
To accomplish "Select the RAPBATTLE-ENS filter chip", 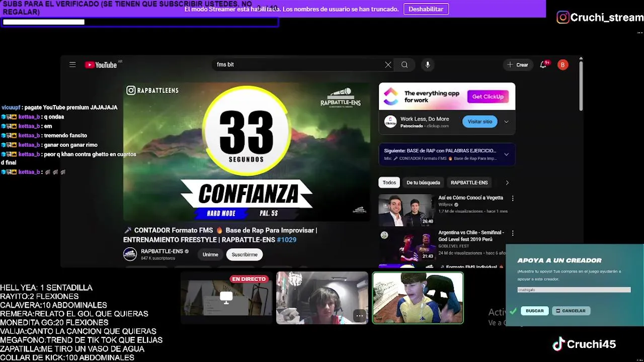I will 469,183.
